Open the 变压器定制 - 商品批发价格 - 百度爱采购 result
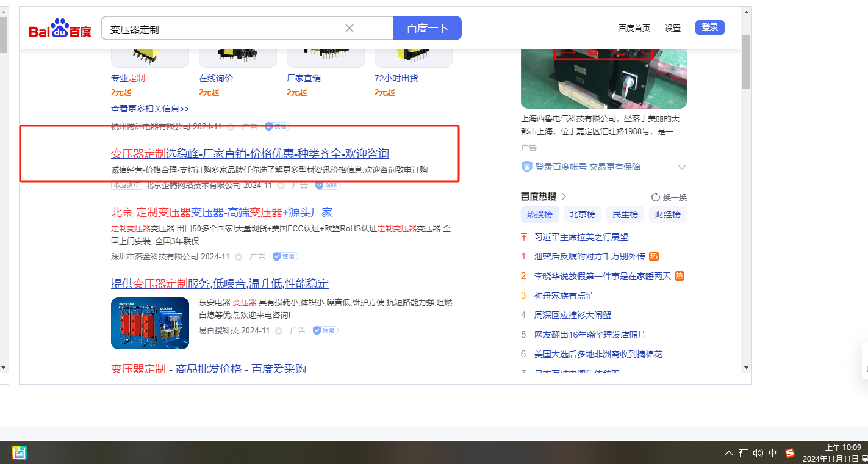Screen dimensions: 868x464 click(x=209, y=369)
